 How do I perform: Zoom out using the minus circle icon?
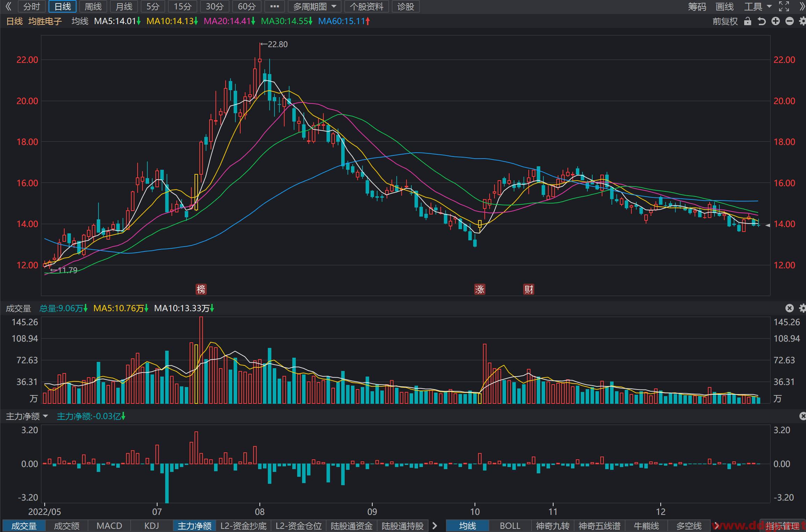pyautogui.click(x=790, y=21)
